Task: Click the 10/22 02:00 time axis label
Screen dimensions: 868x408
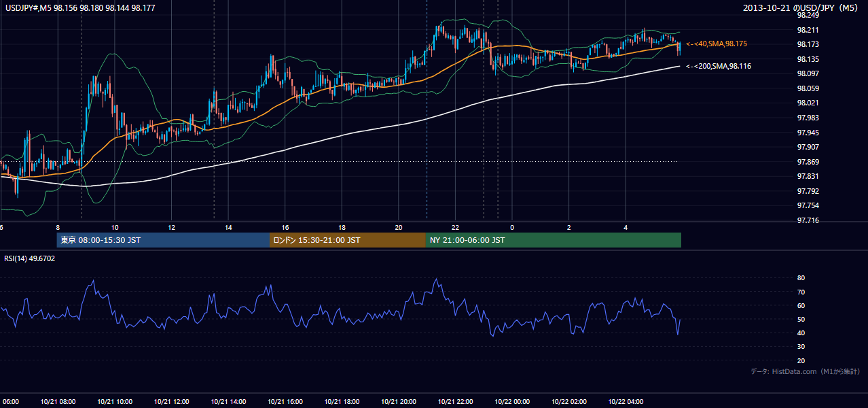Action: [x=569, y=402]
